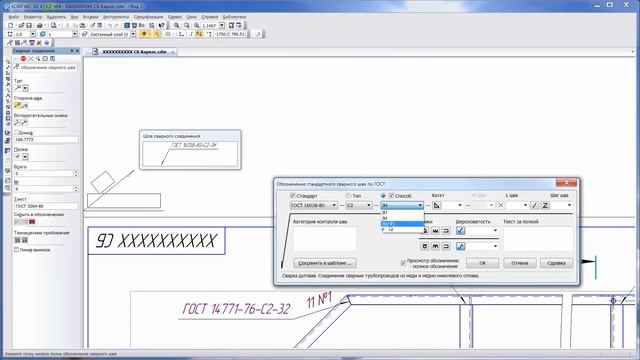Open the Библиотеки menu
The height and width of the screenshot is (360, 640).
[234, 17]
